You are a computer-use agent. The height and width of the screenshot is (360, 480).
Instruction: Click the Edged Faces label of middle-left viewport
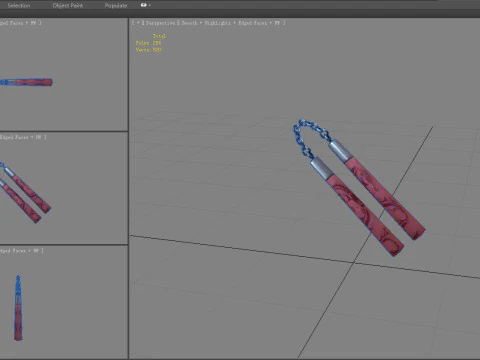(x=14, y=137)
